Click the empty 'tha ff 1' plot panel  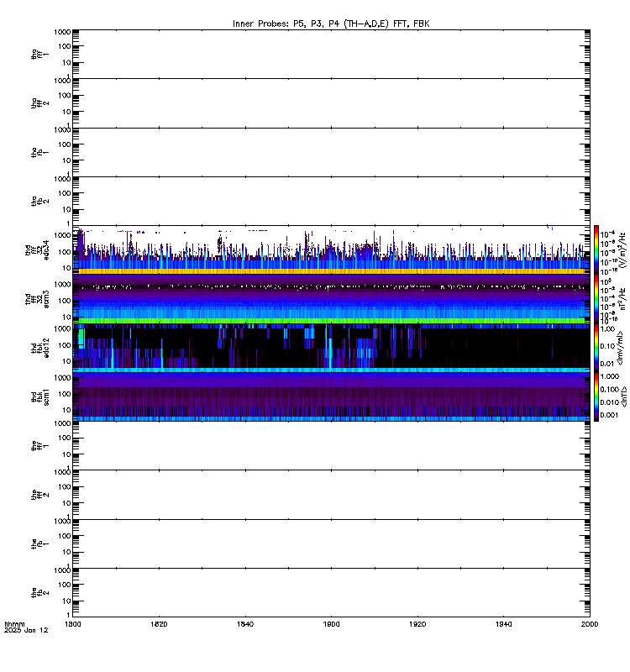click(x=331, y=54)
